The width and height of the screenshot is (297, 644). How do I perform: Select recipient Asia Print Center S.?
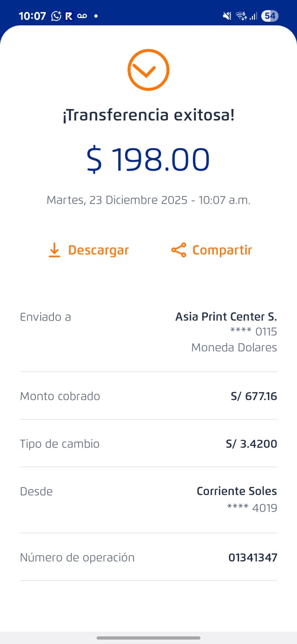coord(226,317)
